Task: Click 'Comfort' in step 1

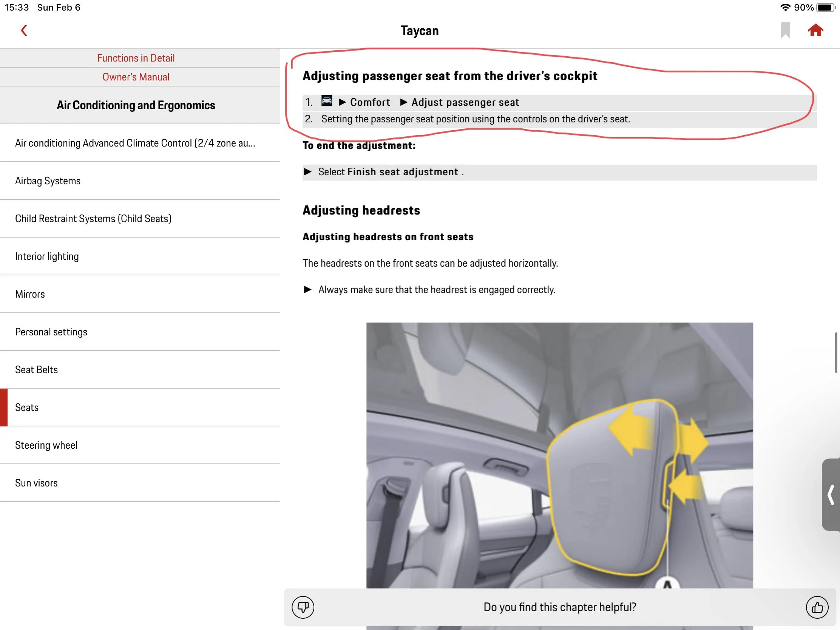Action: click(x=370, y=102)
